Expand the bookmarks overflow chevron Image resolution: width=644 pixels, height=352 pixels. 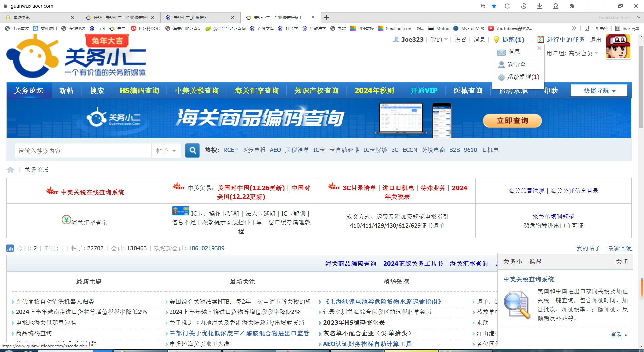[574, 28]
